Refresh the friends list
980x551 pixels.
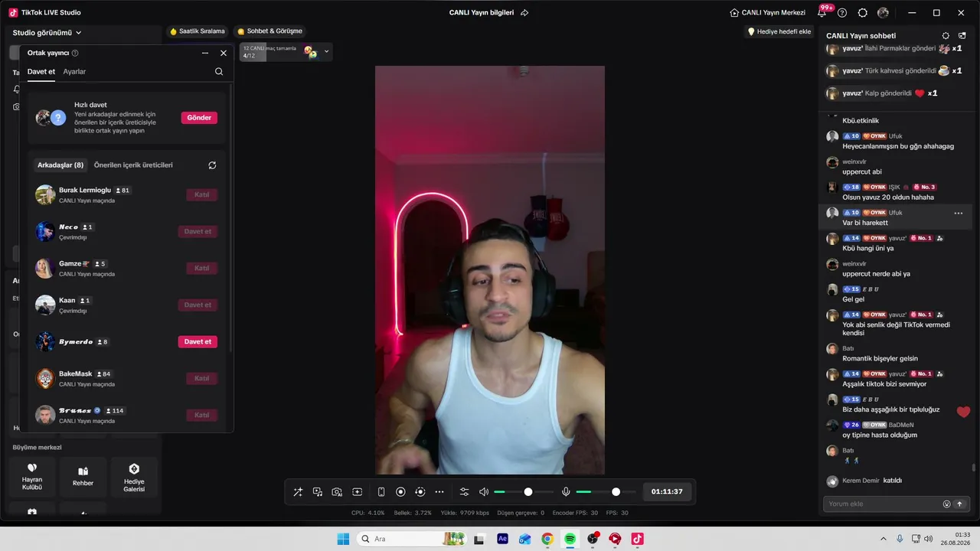coord(212,165)
